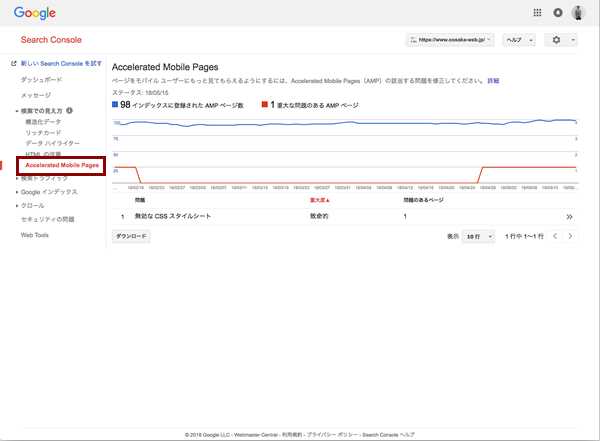This screenshot has height=441, width=600.
Task: Open the ヘルプ dropdown menu
Action: coord(519,40)
